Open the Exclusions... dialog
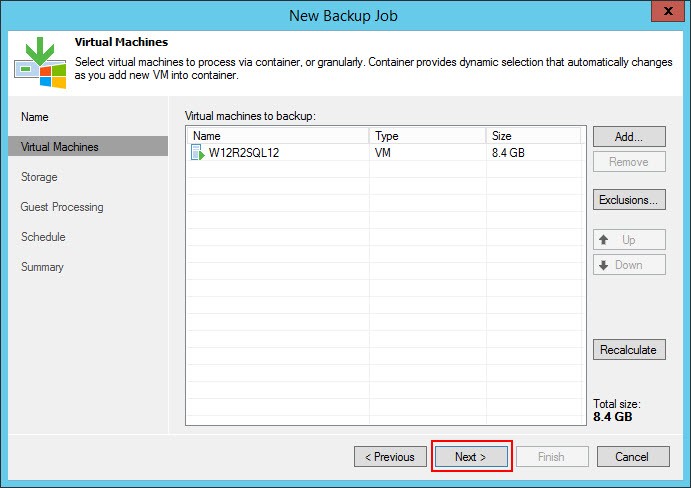The height and width of the screenshot is (488, 691). [x=628, y=200]
